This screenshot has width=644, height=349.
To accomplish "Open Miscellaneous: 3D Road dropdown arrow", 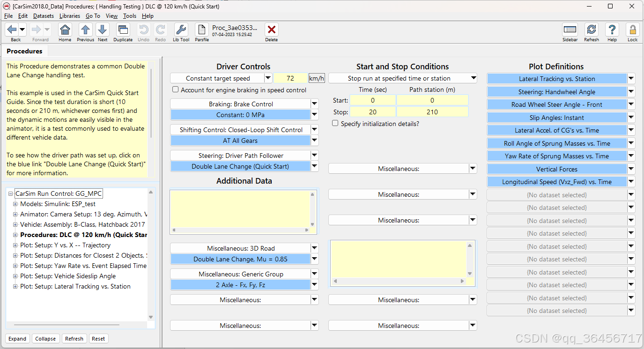I will 314,248.
